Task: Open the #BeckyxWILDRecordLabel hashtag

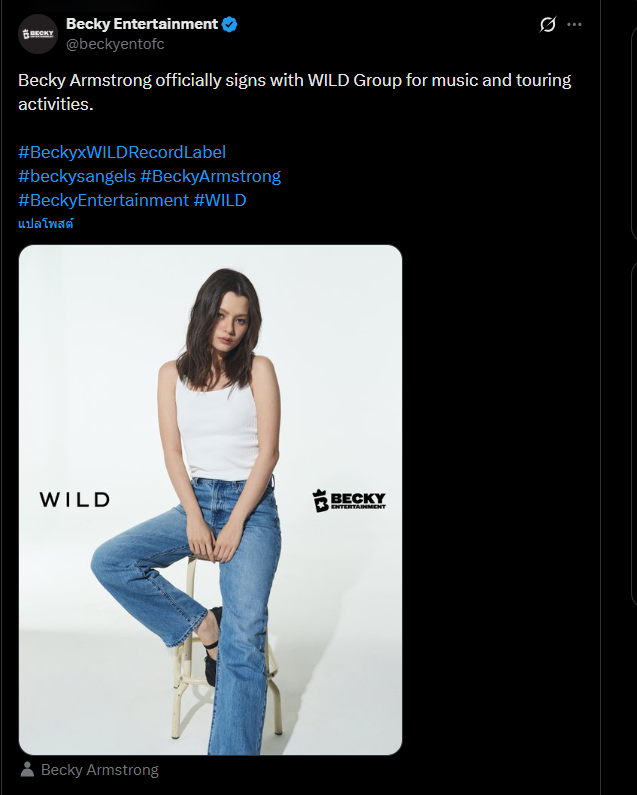Action: pyautogui.click(x=122, y=152)
